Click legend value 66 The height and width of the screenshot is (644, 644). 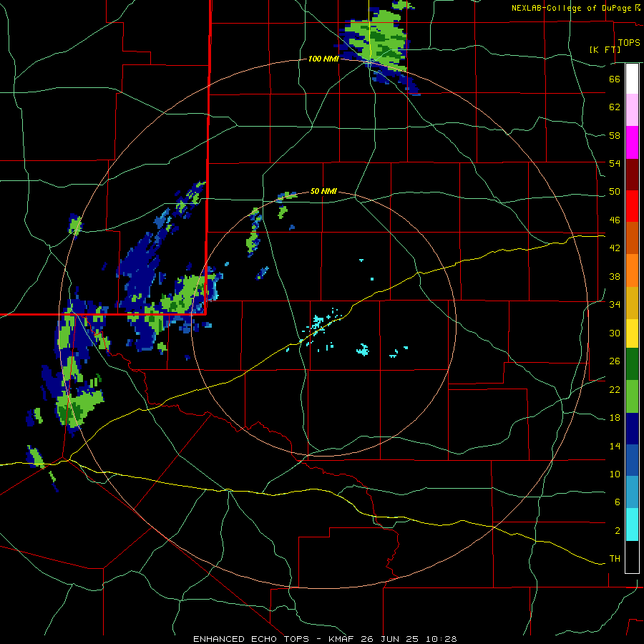tap(615, 79)
